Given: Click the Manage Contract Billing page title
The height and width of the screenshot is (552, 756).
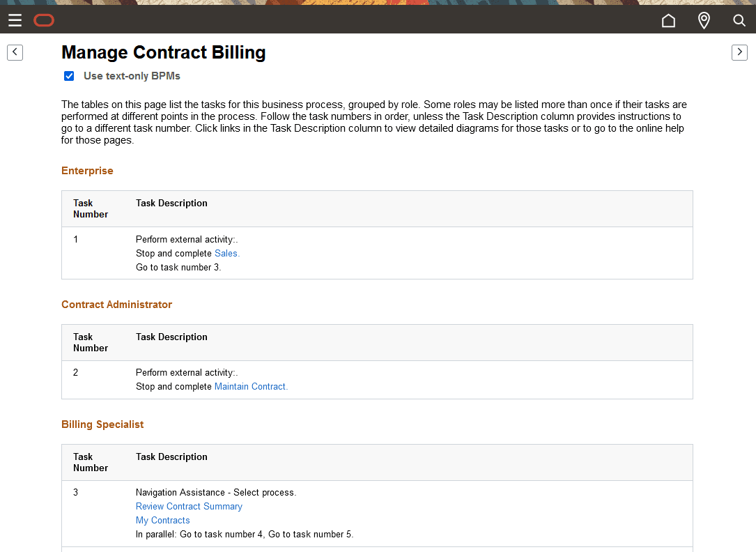Looking at the screenshot, I should [163, 52].
